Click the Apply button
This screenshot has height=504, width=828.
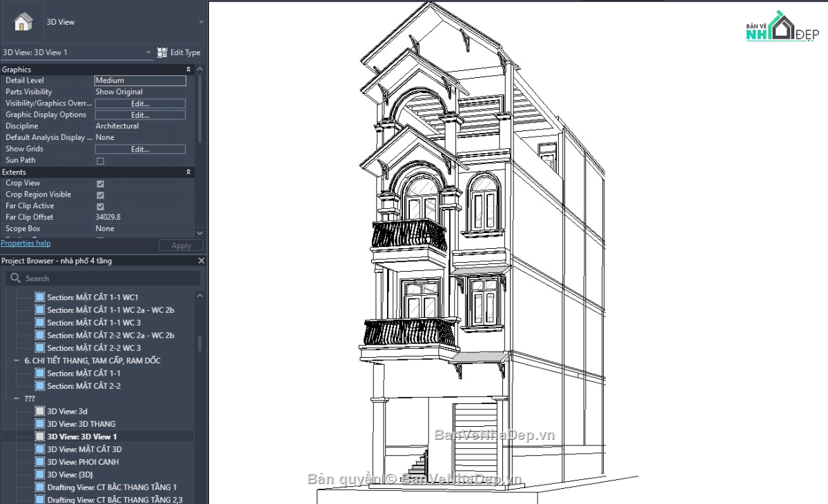point(181,245)
